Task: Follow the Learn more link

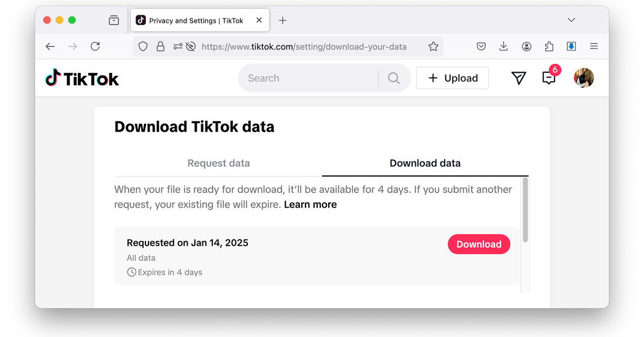Action: 310,205
